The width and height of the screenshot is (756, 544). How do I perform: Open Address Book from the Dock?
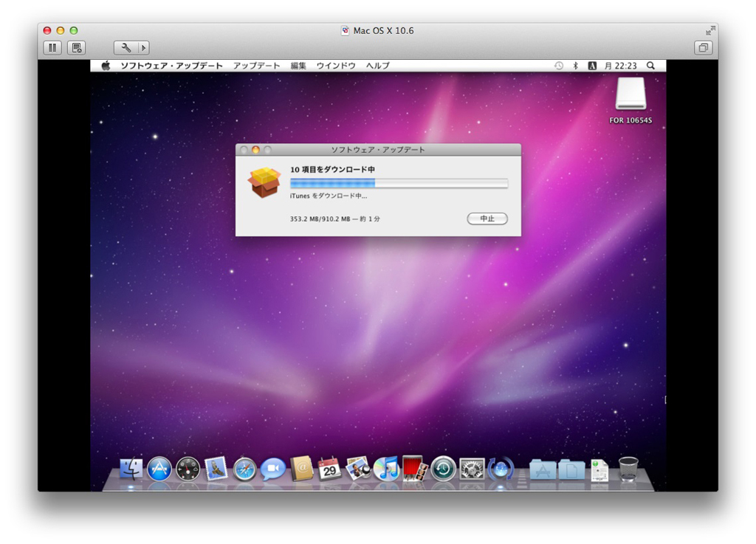click(302, 469)
